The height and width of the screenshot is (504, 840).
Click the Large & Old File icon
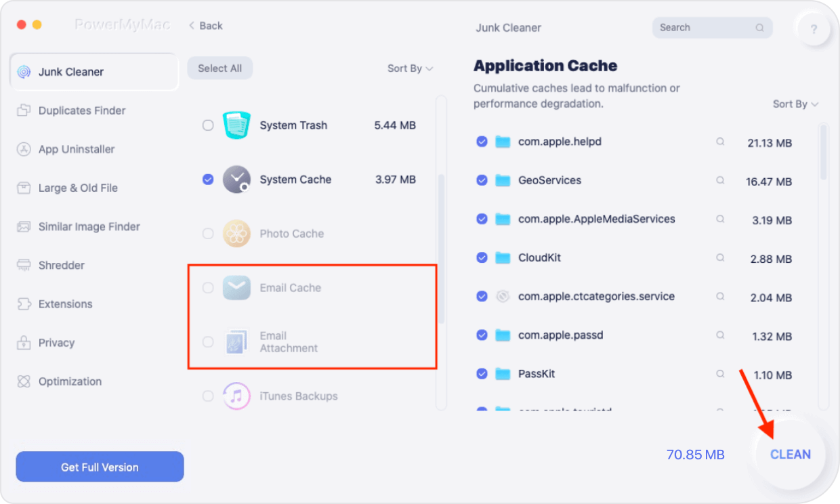pyautogui.click(x=24, y=188)
